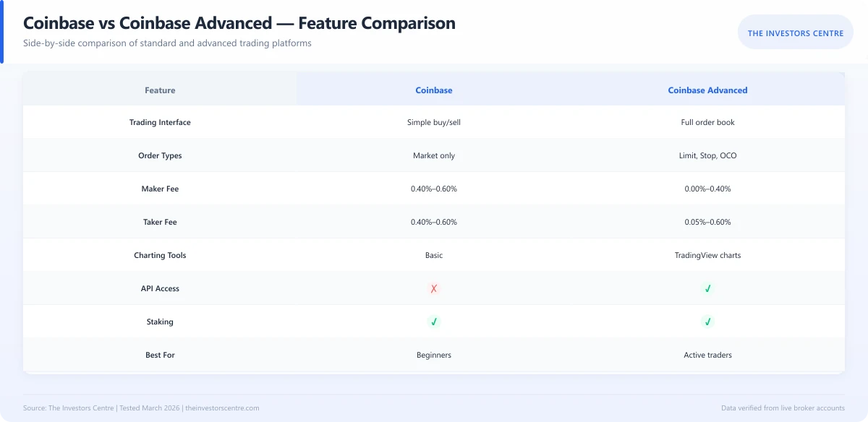Screen dimensions: 868x422
Task: Click the 'Basic' charting tools cell
Action: pos(434,255)
